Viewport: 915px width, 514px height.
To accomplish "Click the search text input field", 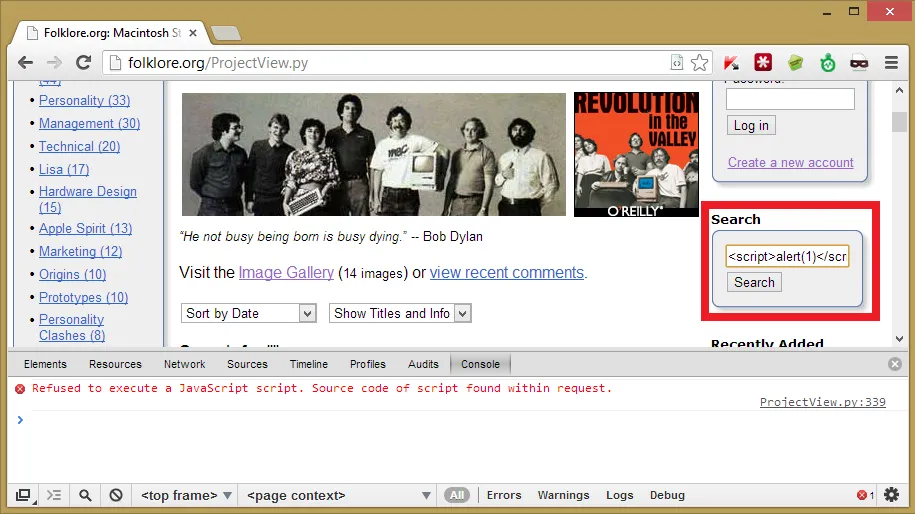I will (x=787, y=257).
